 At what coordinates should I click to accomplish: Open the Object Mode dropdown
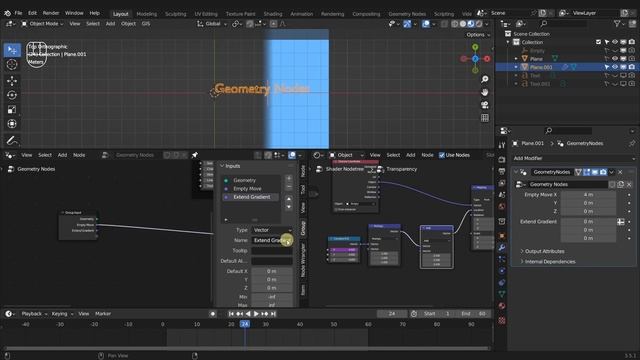[x=42, y=24]
